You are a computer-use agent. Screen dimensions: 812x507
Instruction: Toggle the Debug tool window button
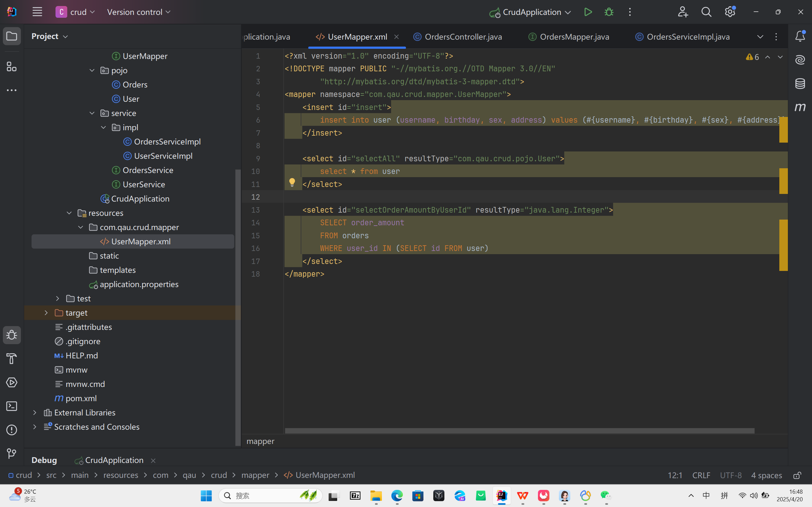click(12, 335)
